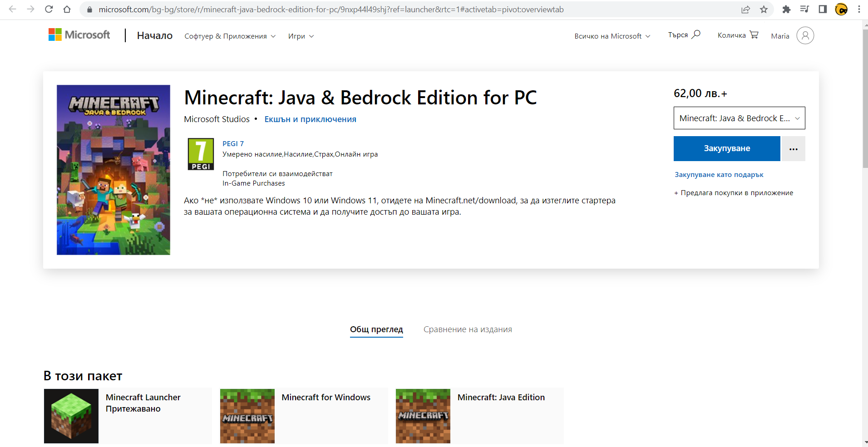This screenshot has width=868, height=447.
Task: Click the Закупуване като подарък link
Action: click(719, 175)
